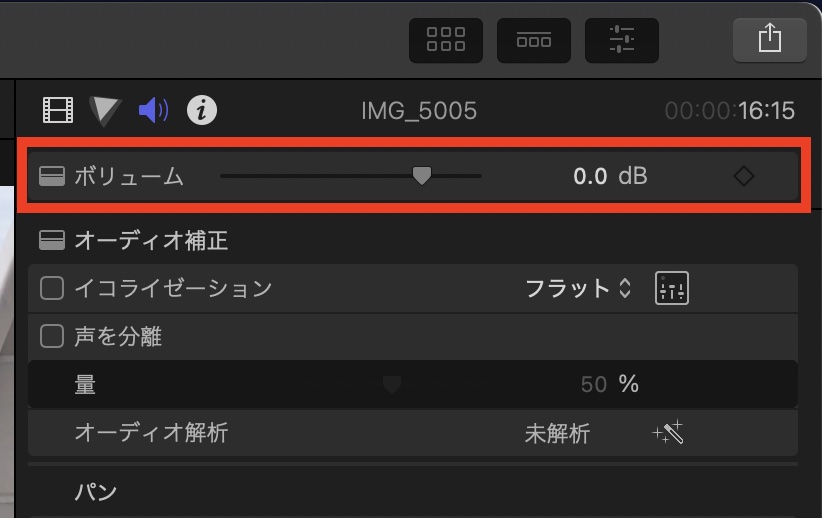The height and width of the screenshot is (518, 822).
Task: Open the equalizer controls icon
Action: pos(672,289)
